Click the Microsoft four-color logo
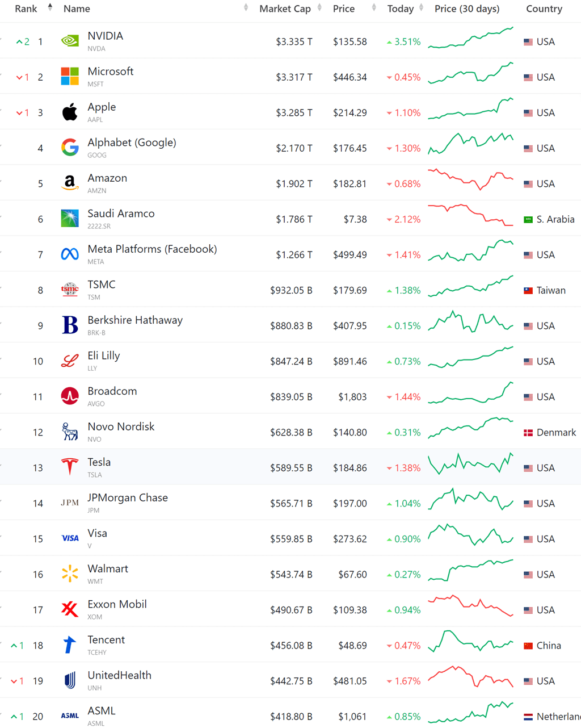The image size is (581, 728). click(70, 76)
